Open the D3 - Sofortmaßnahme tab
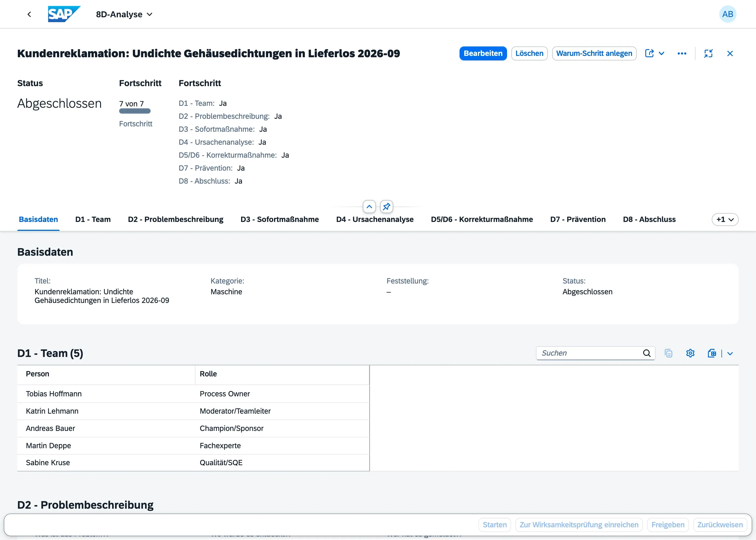This screenshot has width=756, height=540. [280, 220]
